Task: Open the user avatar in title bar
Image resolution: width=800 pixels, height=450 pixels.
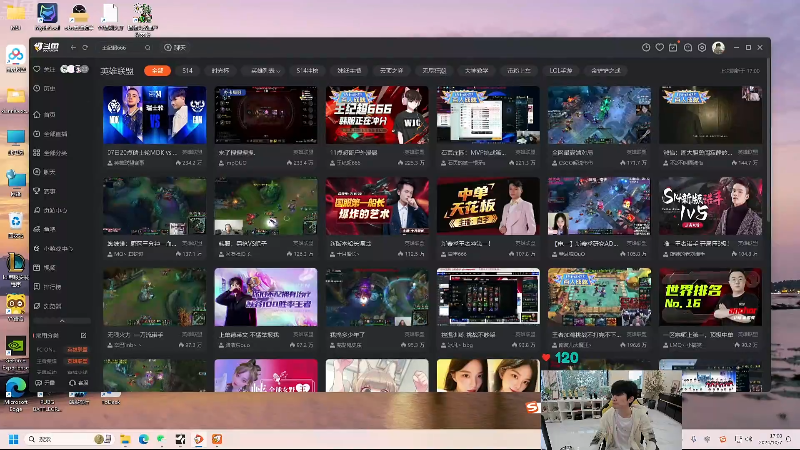Action: (x=718, y=47)
